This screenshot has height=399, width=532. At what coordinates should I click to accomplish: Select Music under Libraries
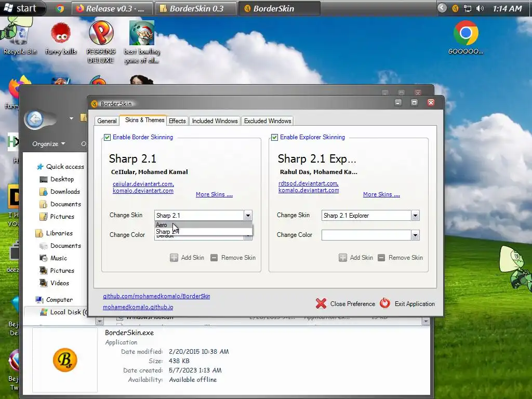[x=54, y=258]
